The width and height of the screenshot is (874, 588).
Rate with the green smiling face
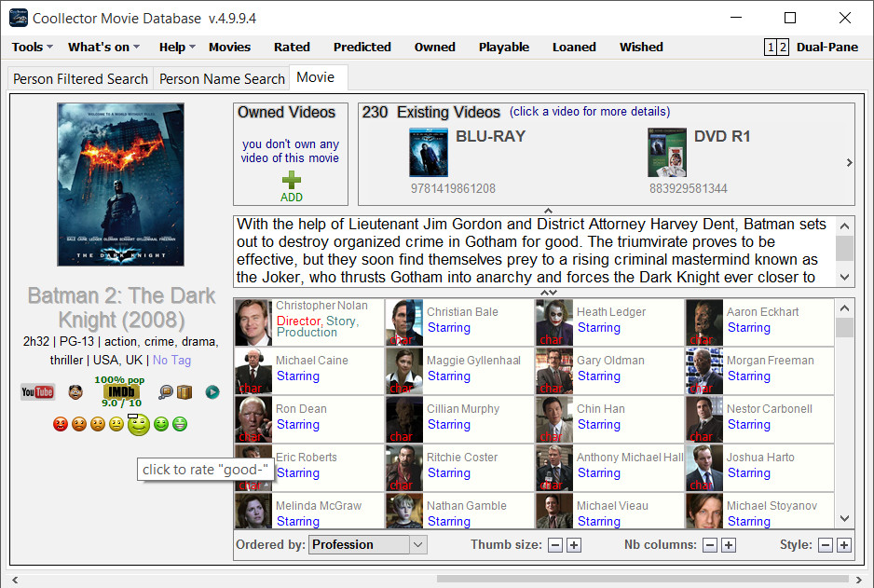(x=161, y=424)
